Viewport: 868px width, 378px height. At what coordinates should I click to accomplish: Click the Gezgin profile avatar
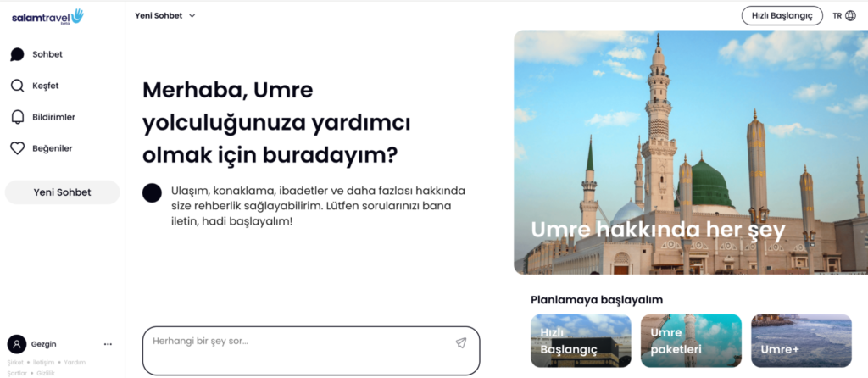17,344
